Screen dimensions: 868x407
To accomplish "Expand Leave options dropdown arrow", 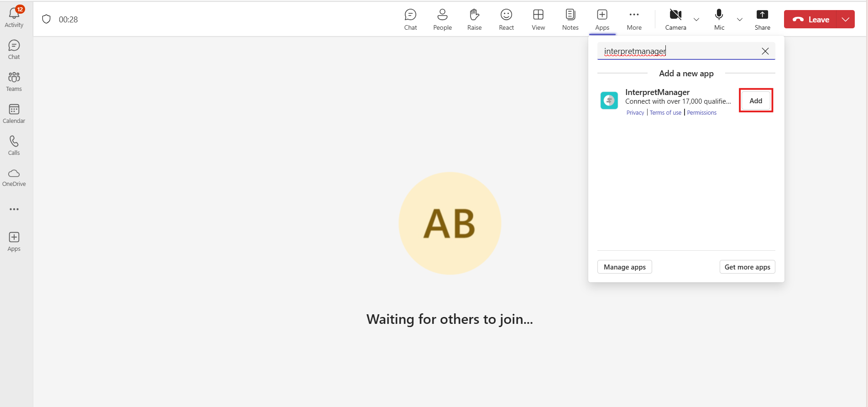I will (846, 19).
